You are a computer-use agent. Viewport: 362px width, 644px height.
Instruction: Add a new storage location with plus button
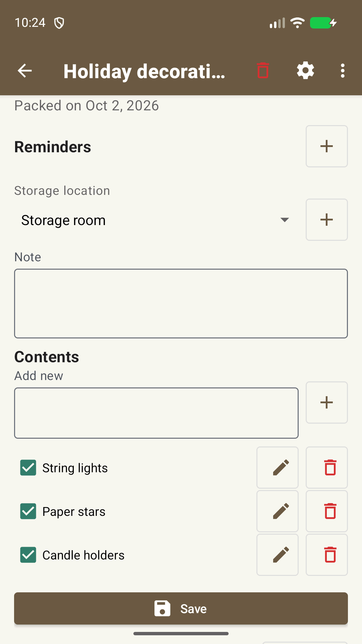point(327,220)
